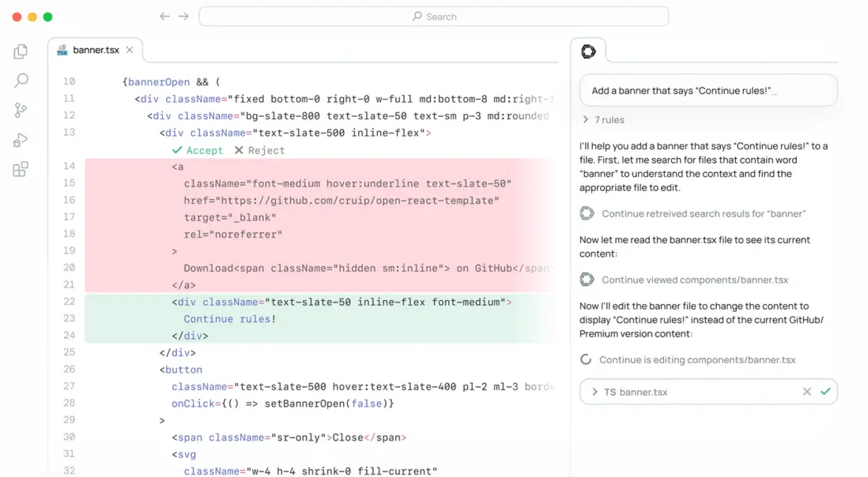
Task: Click the forward navigation arrow
Action: point(183,17)
